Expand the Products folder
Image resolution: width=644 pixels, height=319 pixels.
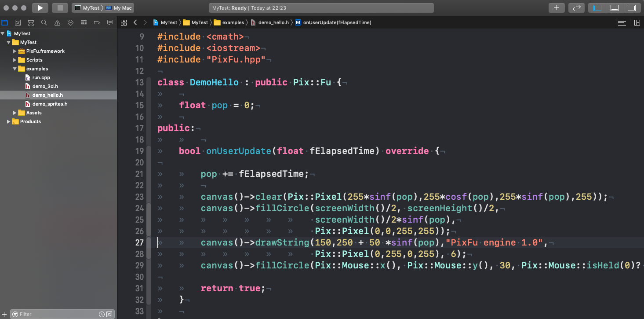(9, 121)
